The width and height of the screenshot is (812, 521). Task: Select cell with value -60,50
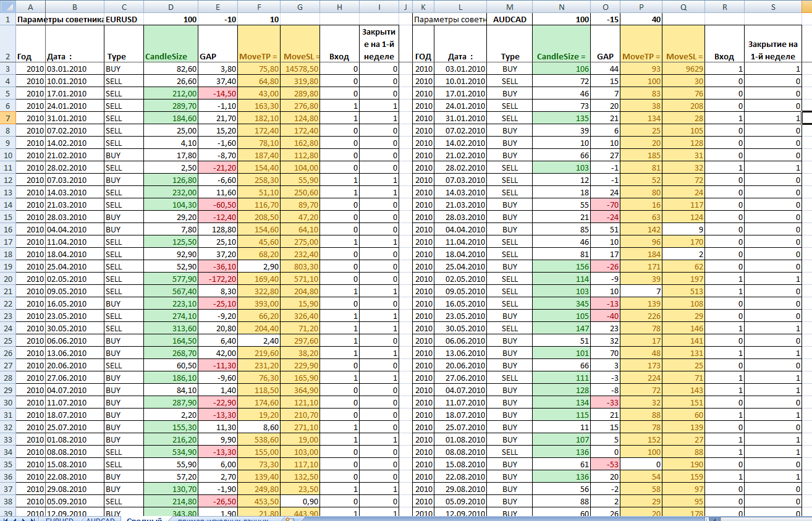point(218,205)
